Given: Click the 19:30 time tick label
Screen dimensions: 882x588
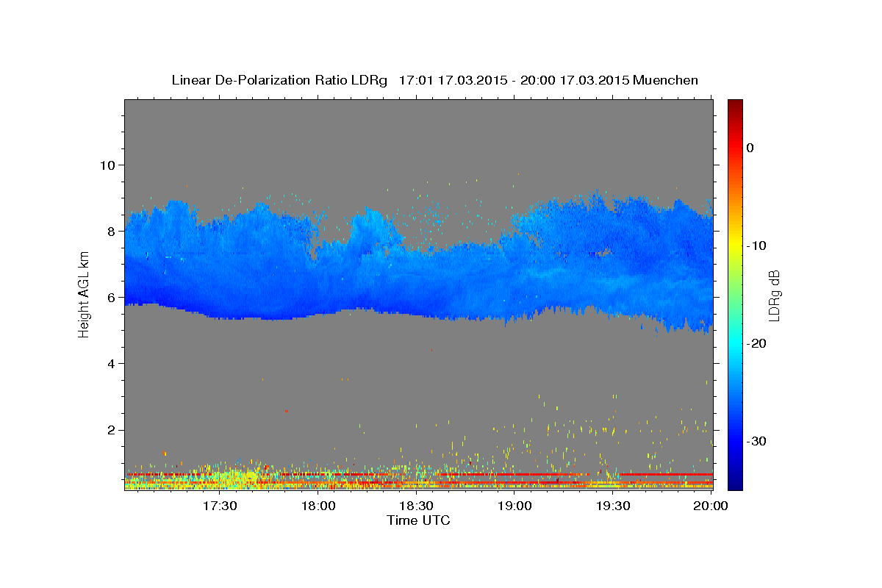Looking at the screenshot, I should [613, 506].
